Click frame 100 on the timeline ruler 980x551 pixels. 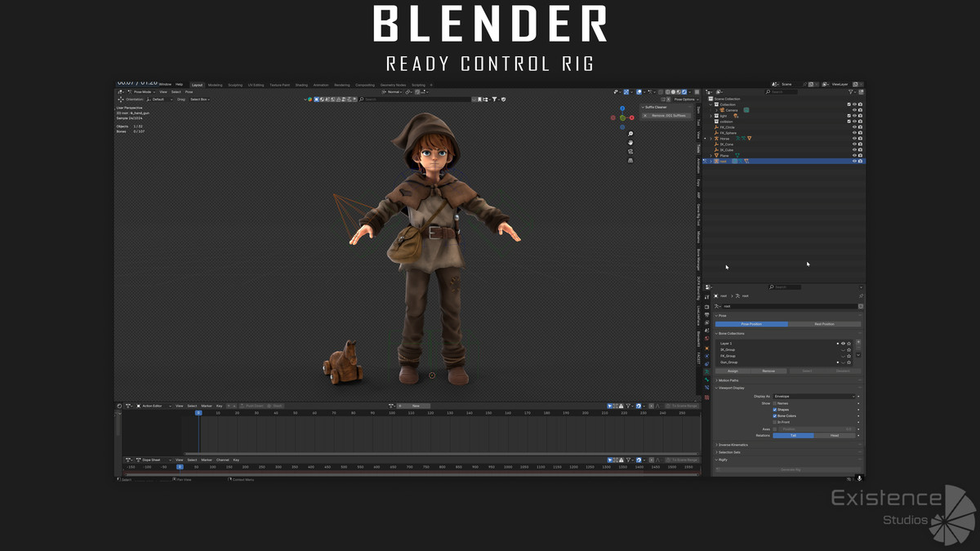point(392,413)
